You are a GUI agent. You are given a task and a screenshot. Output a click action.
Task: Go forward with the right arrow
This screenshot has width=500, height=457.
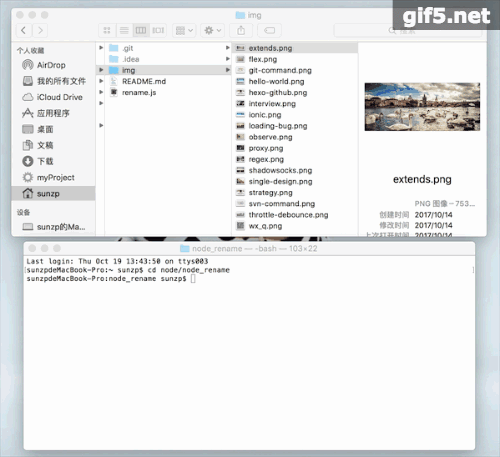pos(40,30)
